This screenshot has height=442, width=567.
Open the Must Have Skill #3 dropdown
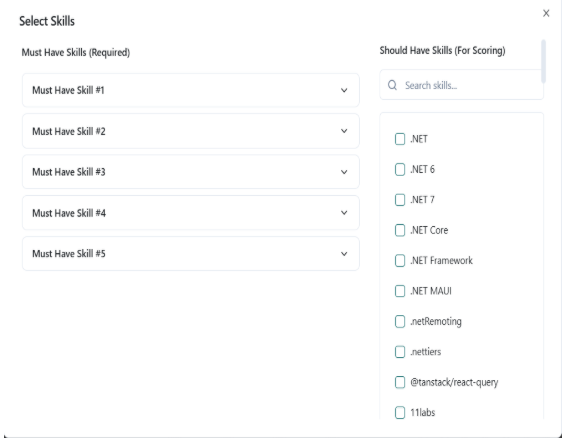click(191, 172)
